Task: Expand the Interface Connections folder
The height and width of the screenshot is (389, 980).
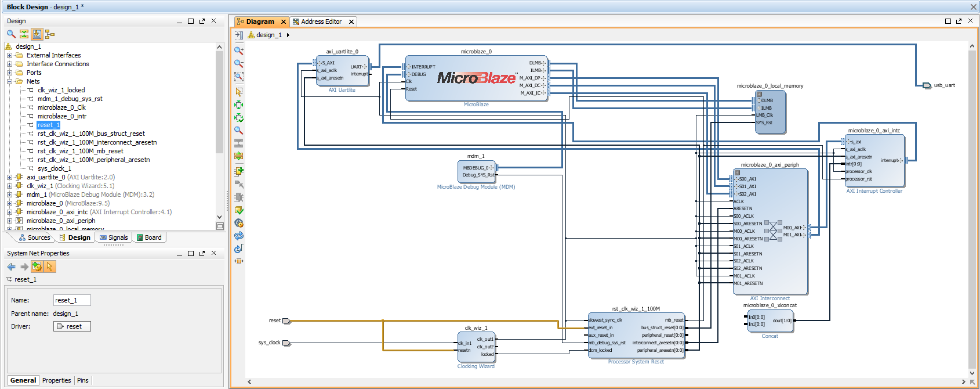Action: click(x=9, y=64)
